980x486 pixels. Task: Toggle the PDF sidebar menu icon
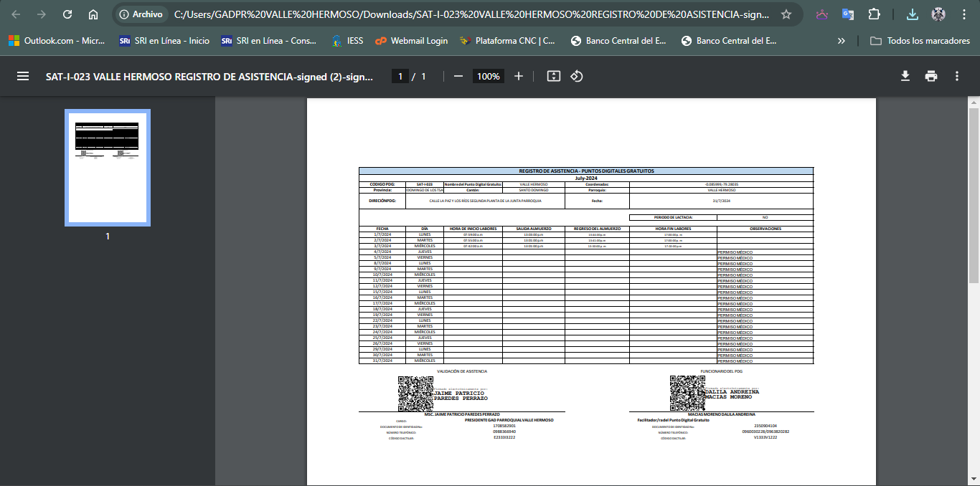[23, 76]
